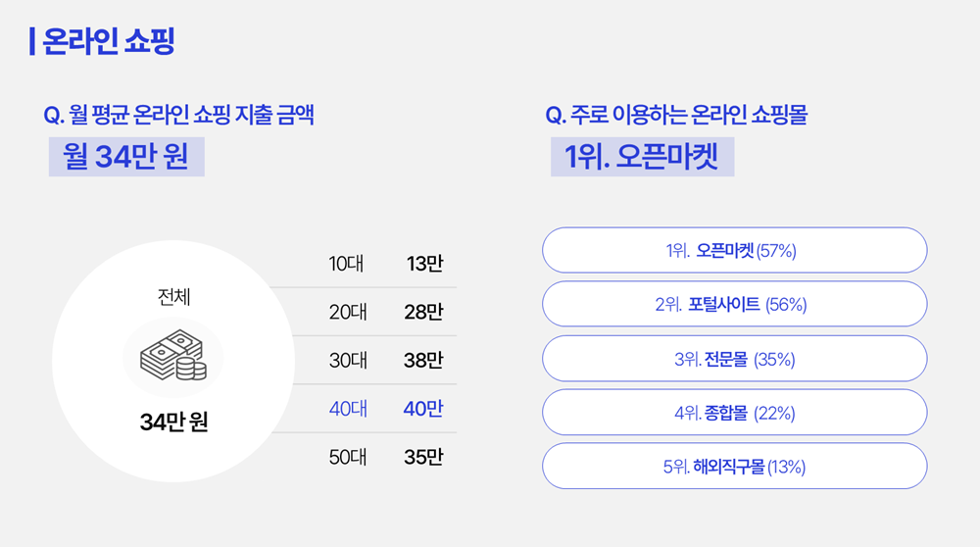980x547 pixels.
Task: Click the 34만 원 total below money icon
Action: [173, 422]
